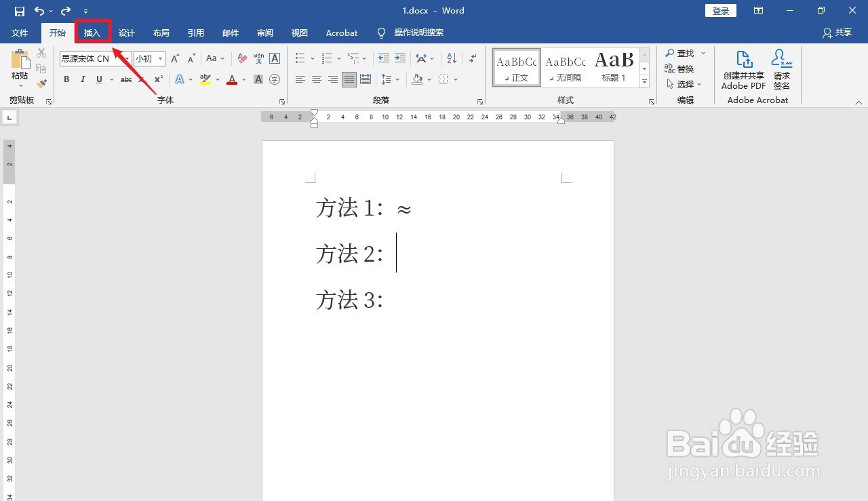
Task: Click Create and Share Adobe PDF
Action: pyautogui.click(x=744, y=69)
